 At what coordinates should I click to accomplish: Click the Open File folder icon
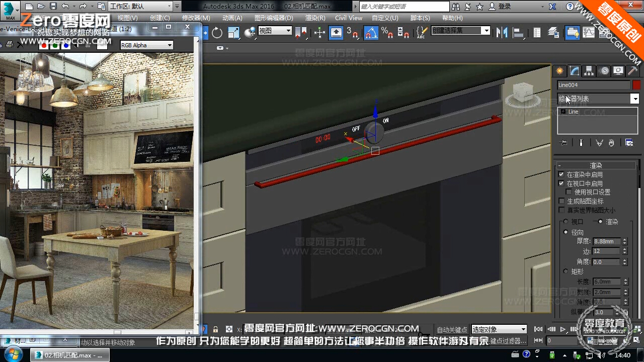[41, 7]
